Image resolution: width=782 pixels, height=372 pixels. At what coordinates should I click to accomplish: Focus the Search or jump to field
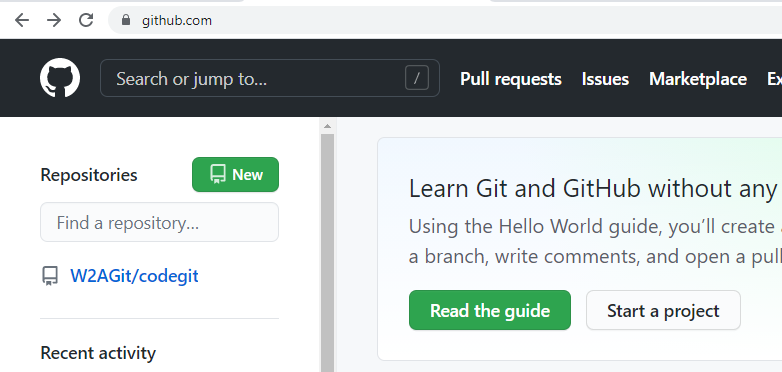click(270, 78)
